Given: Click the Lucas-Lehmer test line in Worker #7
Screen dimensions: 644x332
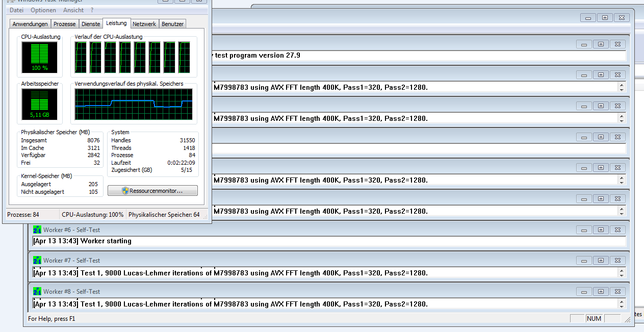Looking at the screenshot, I should (231, 273).
